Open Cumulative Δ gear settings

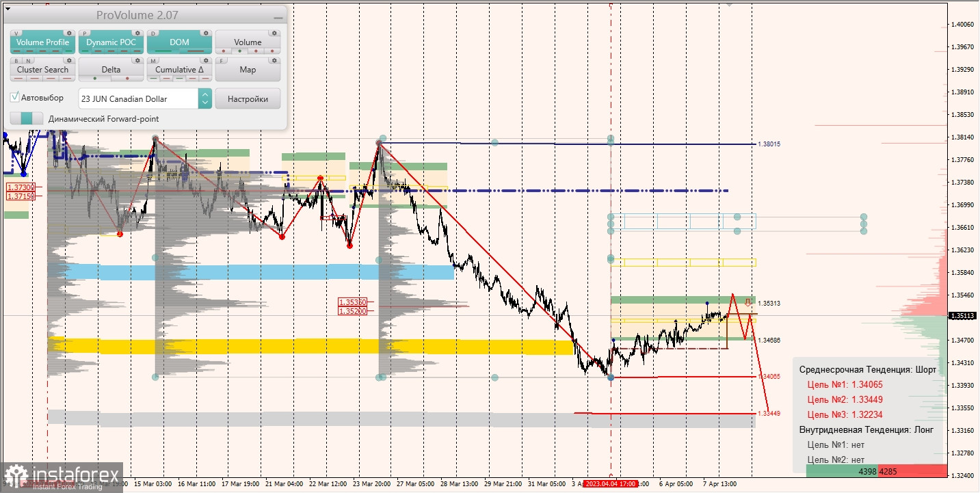(x=206, y=60)
